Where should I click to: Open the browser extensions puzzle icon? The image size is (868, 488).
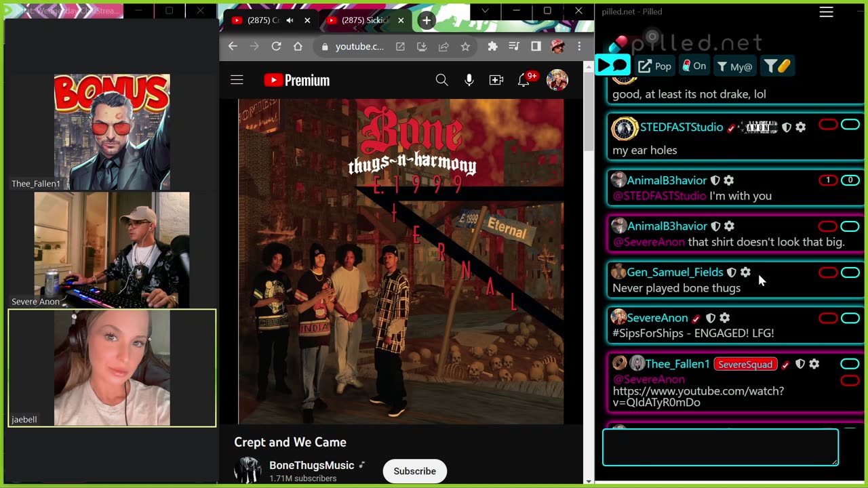pyautogui.click(x=493, y=46)
